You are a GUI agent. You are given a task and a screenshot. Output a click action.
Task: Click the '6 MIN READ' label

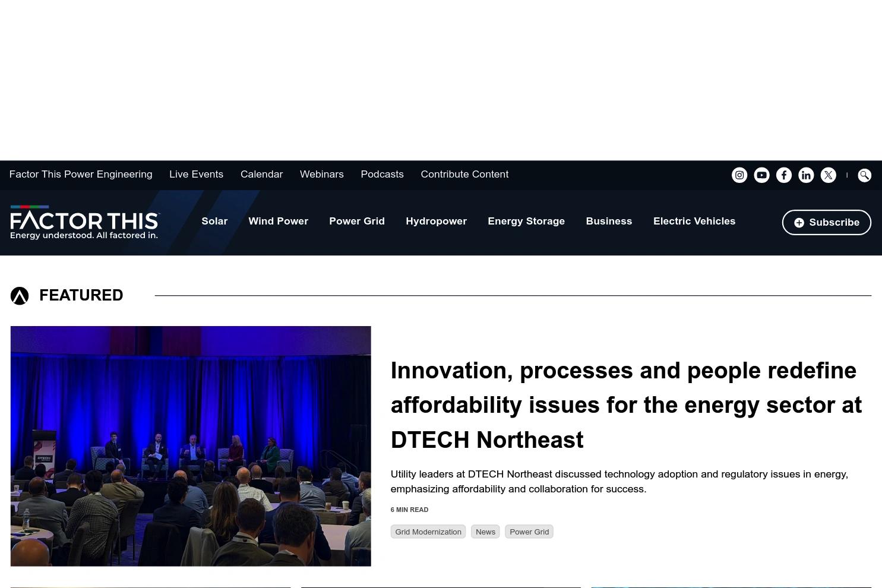click(x=409, y=510)
